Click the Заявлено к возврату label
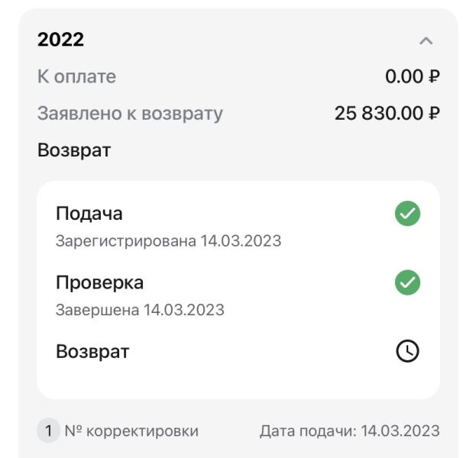 130,114
